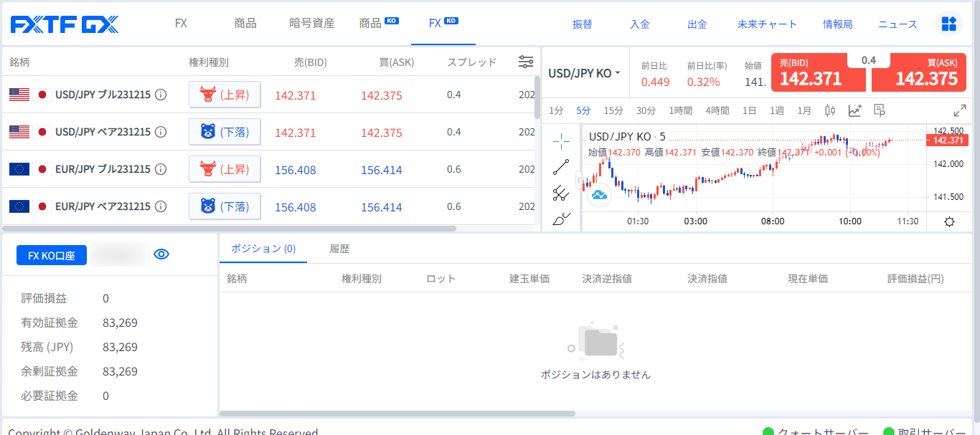Select the 15分 chart timeframe
The width and height of the screenshot is (980, 435).
[x=613, y=110]
